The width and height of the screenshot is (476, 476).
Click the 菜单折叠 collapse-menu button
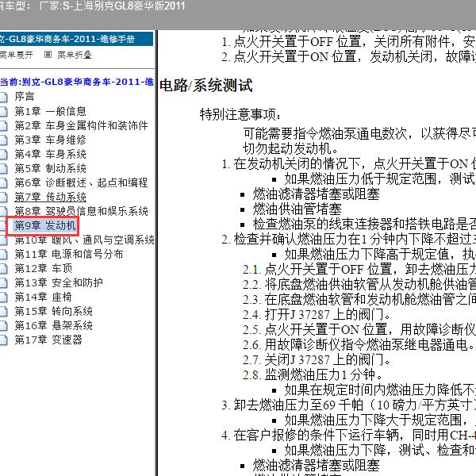click(75, 55)
